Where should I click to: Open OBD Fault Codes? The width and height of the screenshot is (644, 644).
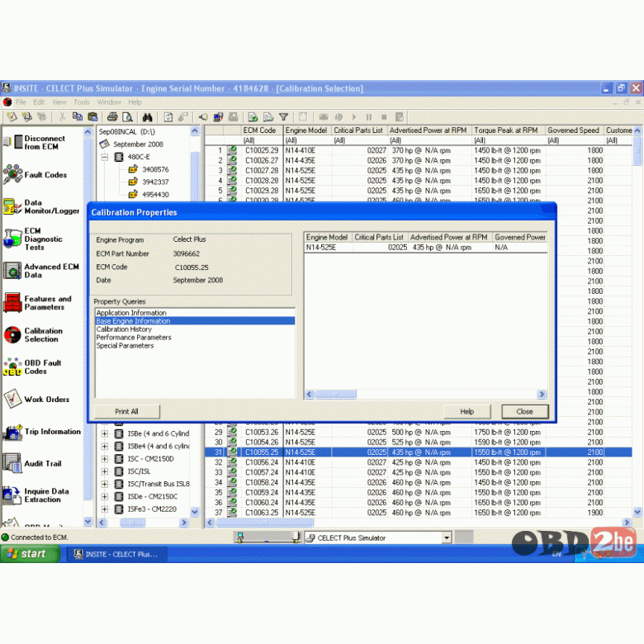[x=33, y=367]
